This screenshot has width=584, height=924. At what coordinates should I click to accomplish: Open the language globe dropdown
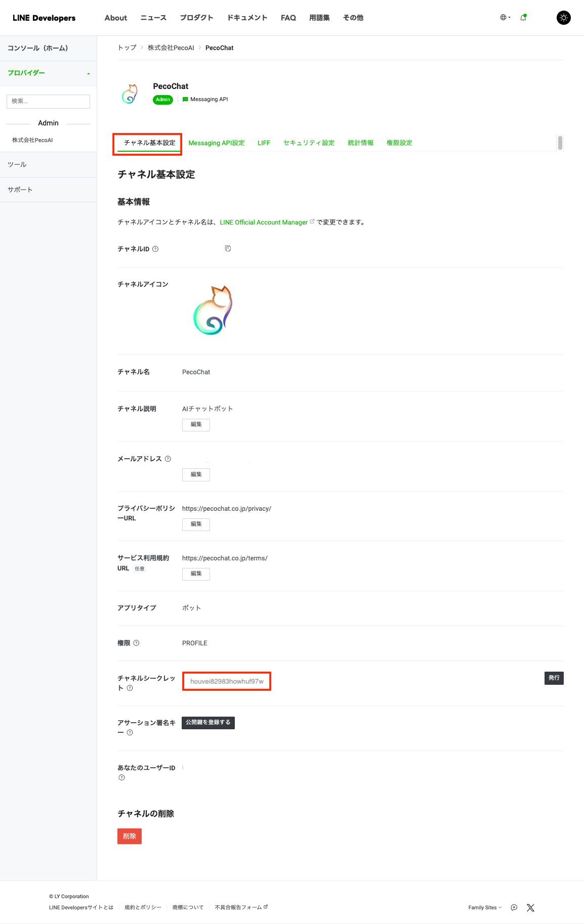click(x=505, y=18)
